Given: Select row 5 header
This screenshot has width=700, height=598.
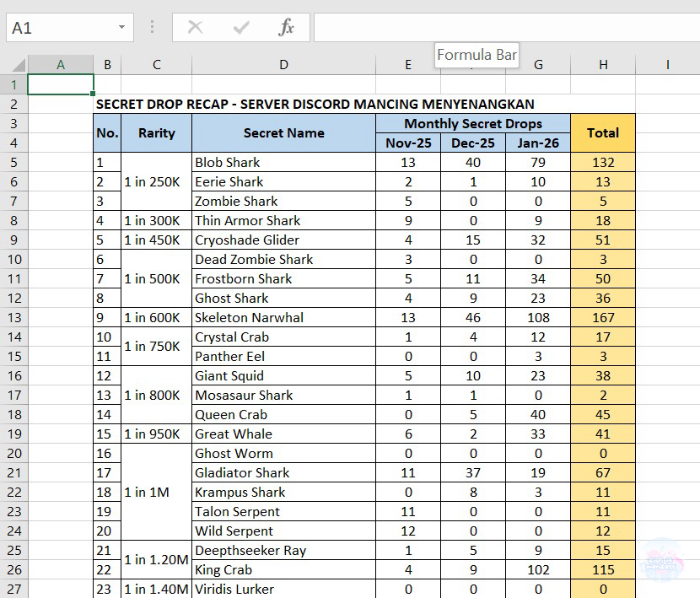Looking at the screenshot, I should [13, 162].
